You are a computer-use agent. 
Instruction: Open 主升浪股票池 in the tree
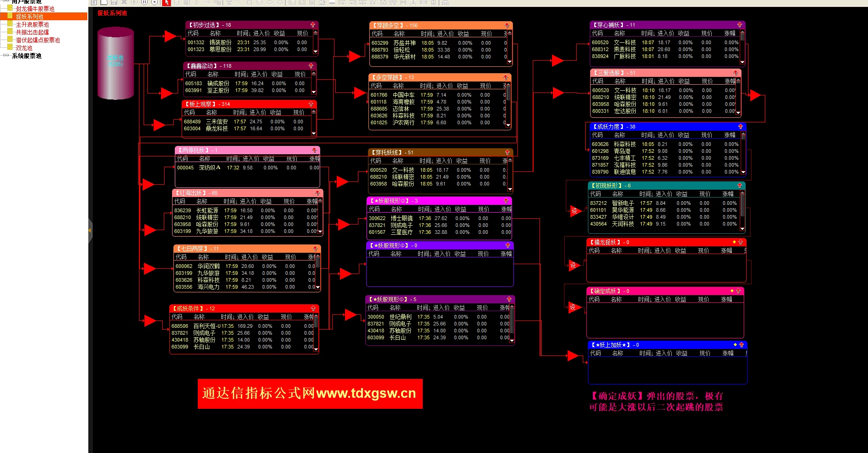pyautogui.click(x=32, y=24)
